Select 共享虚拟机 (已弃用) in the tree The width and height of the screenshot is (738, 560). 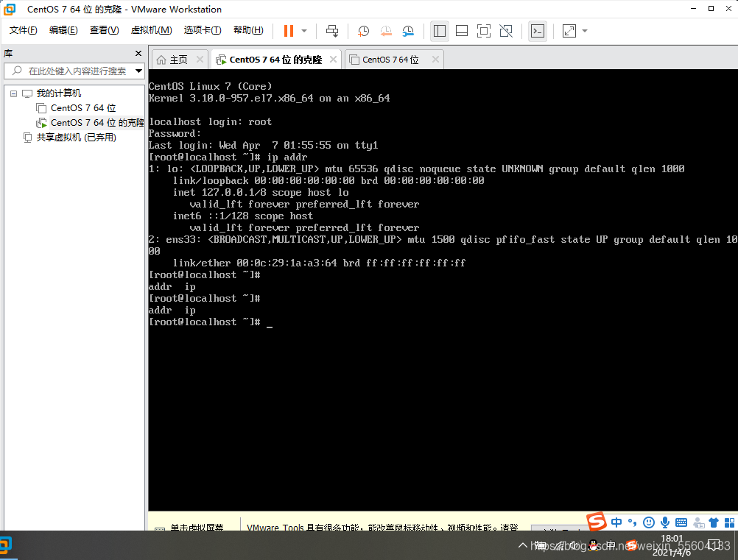click(x=77, y=138)
